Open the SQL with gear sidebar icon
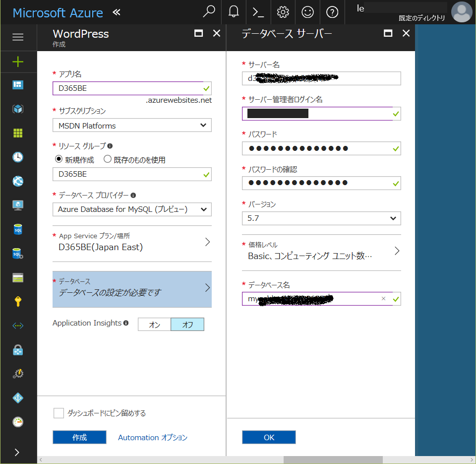Screen dimensions: 476x464 [18, 254]
